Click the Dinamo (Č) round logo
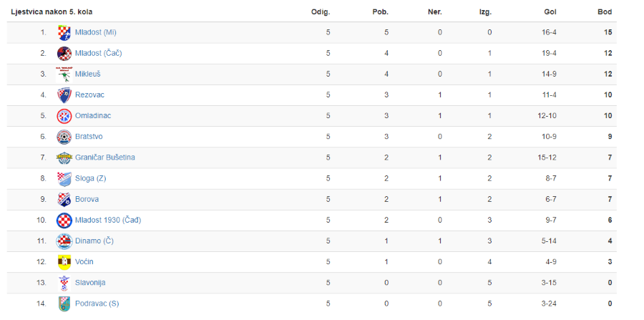The image size is (644, 320). tap(64, 241)
